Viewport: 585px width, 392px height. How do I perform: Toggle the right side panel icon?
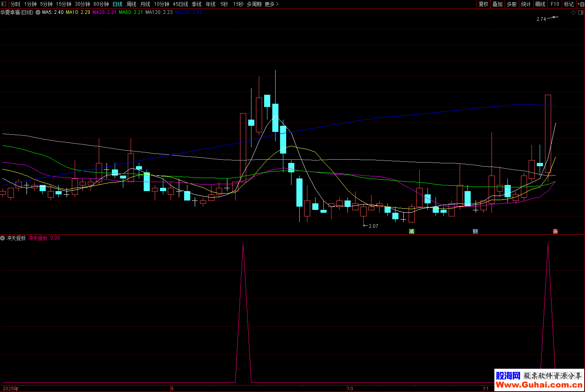pos(581,13)
